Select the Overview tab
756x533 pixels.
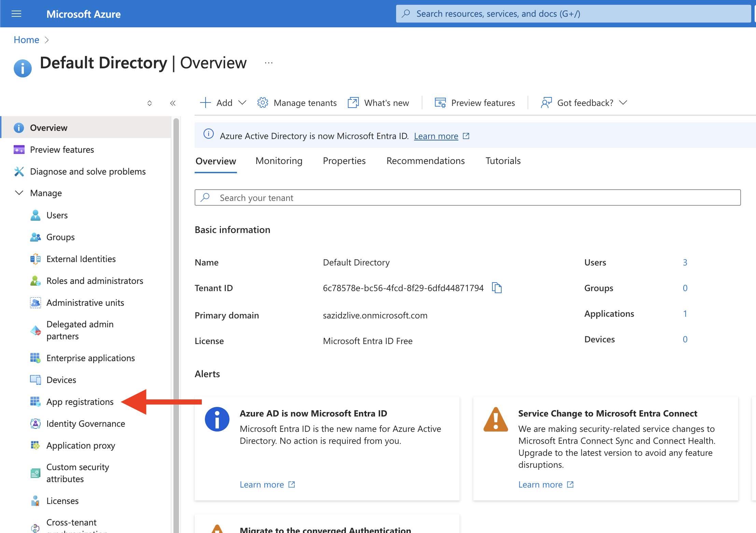click(215, 161)
